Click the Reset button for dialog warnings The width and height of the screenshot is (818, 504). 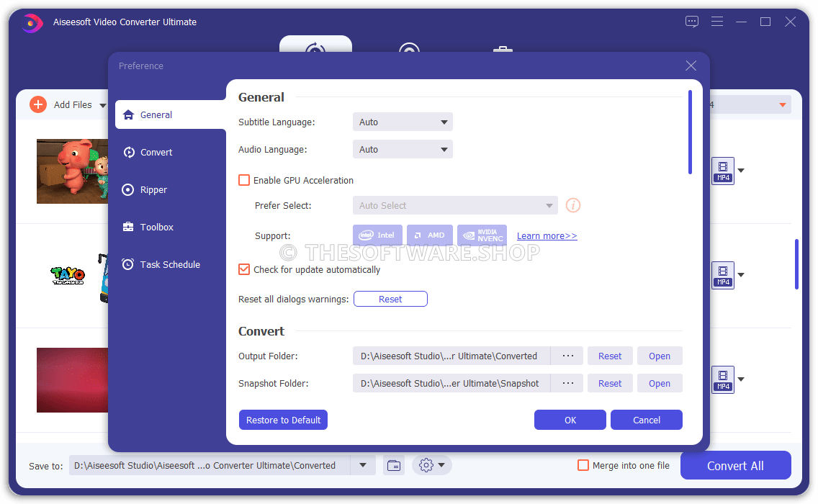[391, 299]
